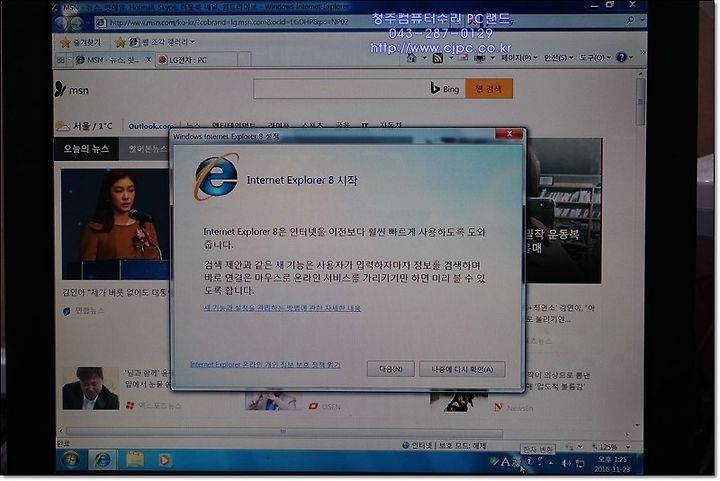Open the 안전(S) menu

558,58
